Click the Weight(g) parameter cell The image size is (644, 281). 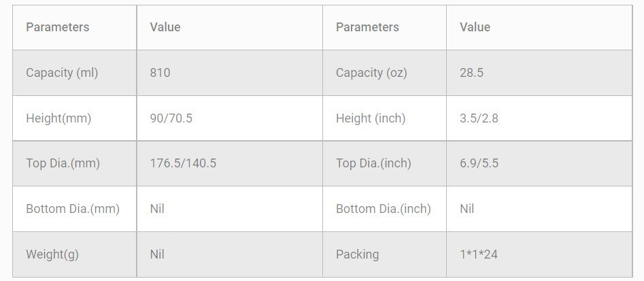tap(52, 254)
